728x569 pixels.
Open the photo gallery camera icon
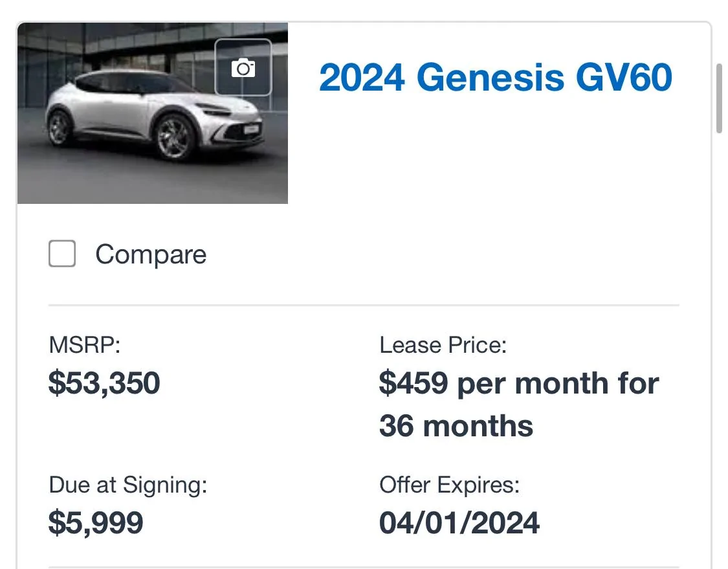243,68
